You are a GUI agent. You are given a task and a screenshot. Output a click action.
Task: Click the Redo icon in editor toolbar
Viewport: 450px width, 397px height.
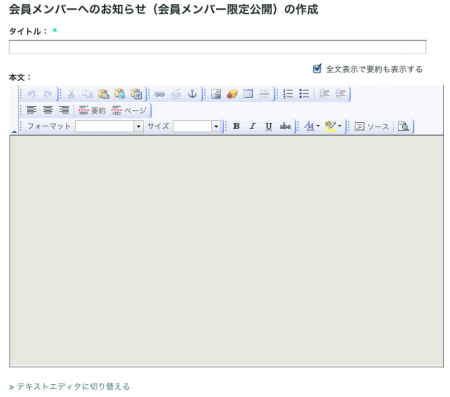click(x=48, y=94)
